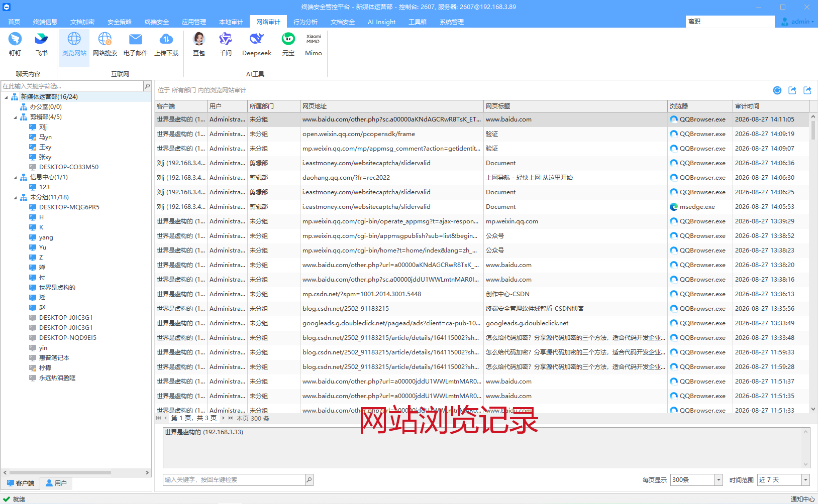Click the search box containing 离职
The width and height of the screenshot is (818, 504).
(x=730, y=22)
